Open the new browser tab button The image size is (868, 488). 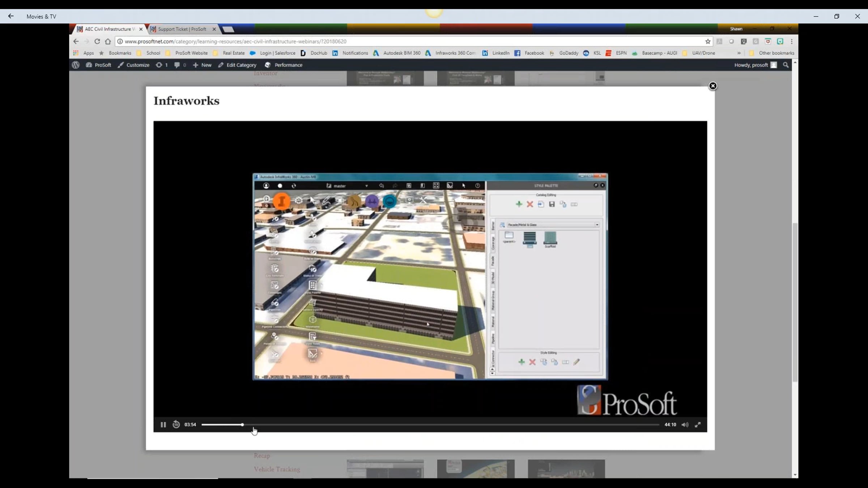pos(229,29)
